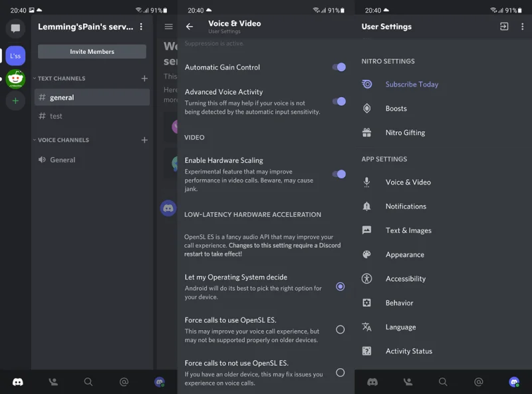Select Force calls to not use OpenSL ES

340,373
